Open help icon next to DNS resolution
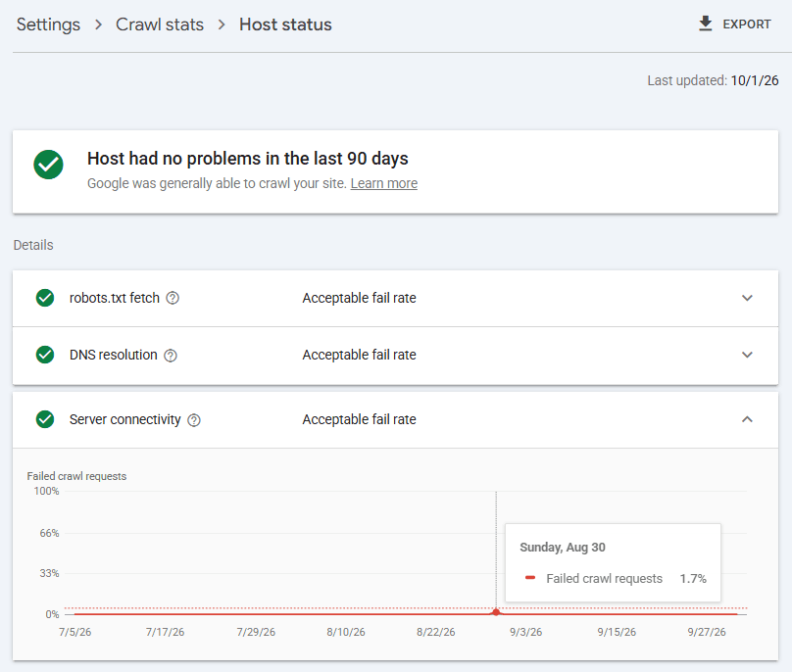Viewport: 792px width, 672px height. [x=171, y=356]
